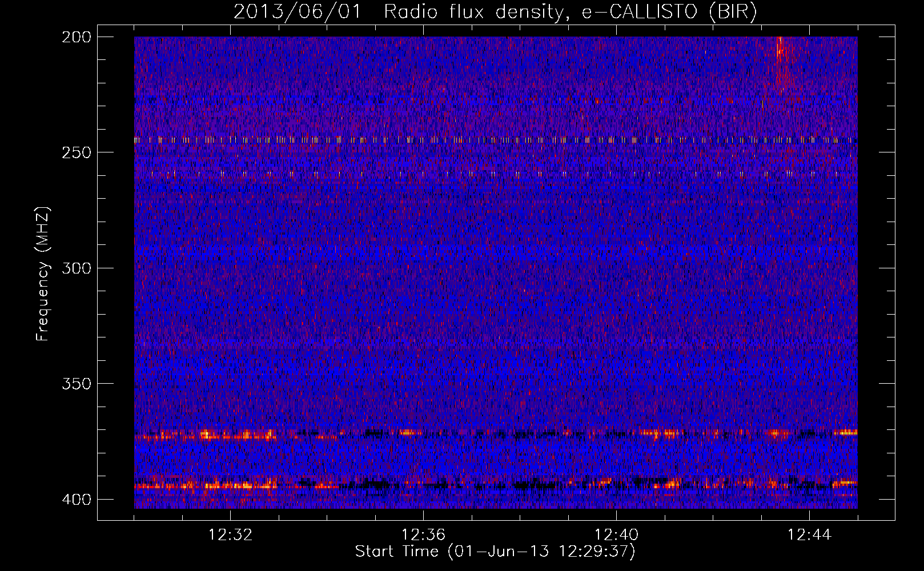The image size is (924, 571).
Task: Click the 12:32 time tick label
Action: (230, 535)
